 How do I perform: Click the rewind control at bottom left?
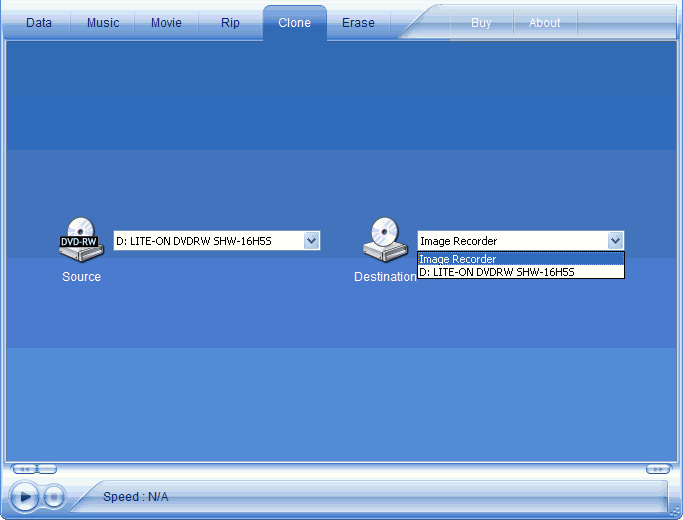[25, 469]
